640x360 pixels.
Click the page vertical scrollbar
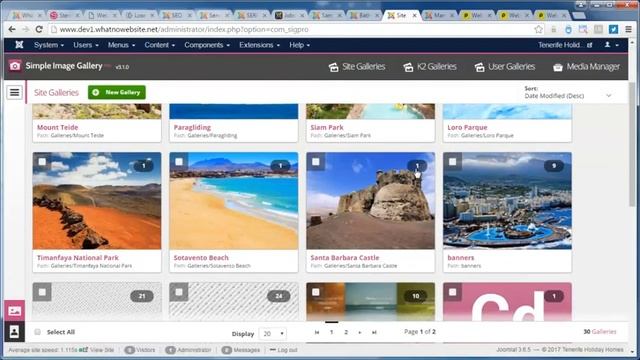pyautogui.click(x=632, y=143)
